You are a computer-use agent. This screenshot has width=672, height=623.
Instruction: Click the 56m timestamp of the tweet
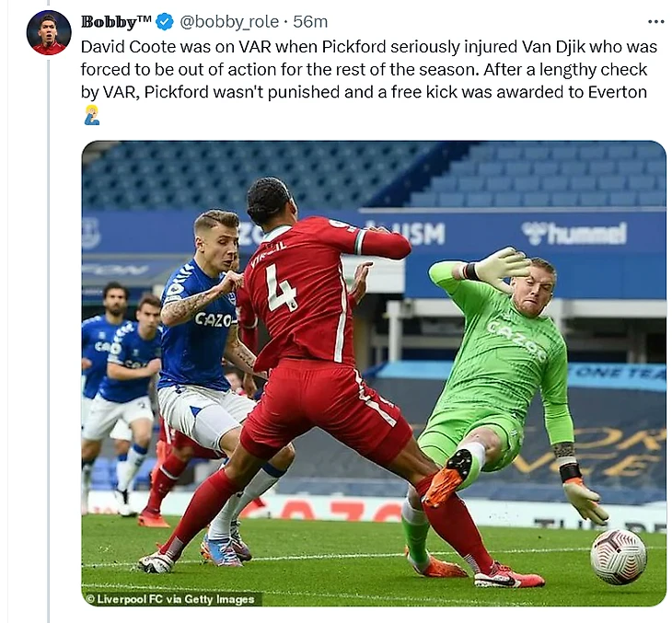(x=310, y=21)
